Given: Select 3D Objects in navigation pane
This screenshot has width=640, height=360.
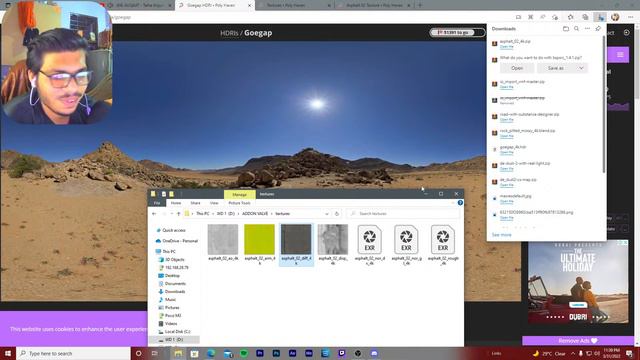Looking at the screenshot, I should tap(174, 260).
